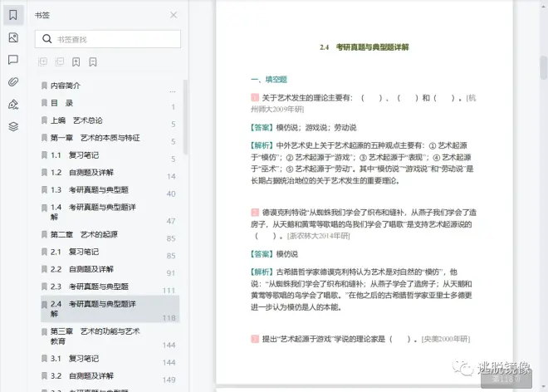Image resolution: width=548 pixels, height=392 pixels.
Task: Open the attachments paperclip panel
Action: (x=12, y=81)
